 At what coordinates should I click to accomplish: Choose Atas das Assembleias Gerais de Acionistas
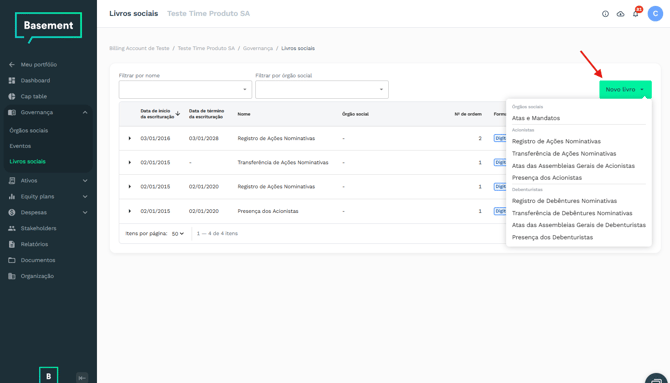573,165
